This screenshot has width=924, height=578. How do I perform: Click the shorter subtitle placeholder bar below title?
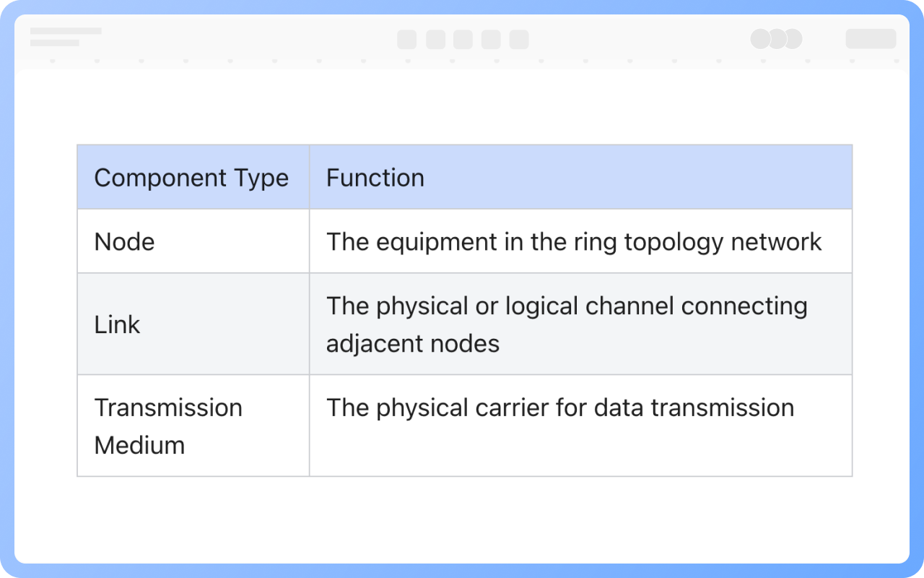(x=55, y=43)
